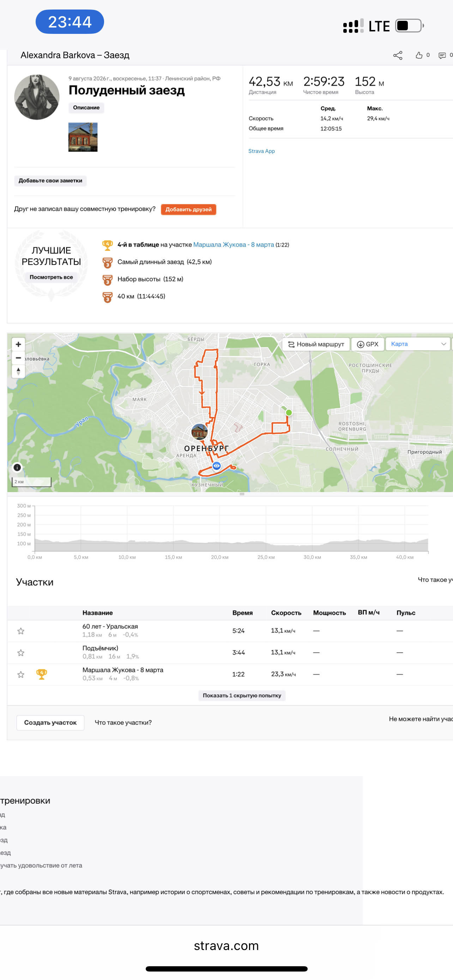Star the 60 лет - Уральская segment
The image size is (453, 980).
[x=21, y=631]
